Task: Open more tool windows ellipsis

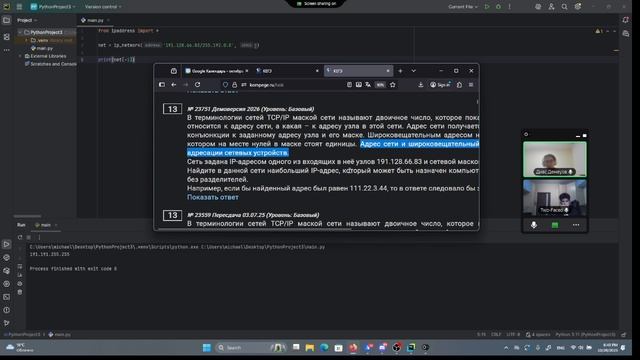Action: coord(7,50)
